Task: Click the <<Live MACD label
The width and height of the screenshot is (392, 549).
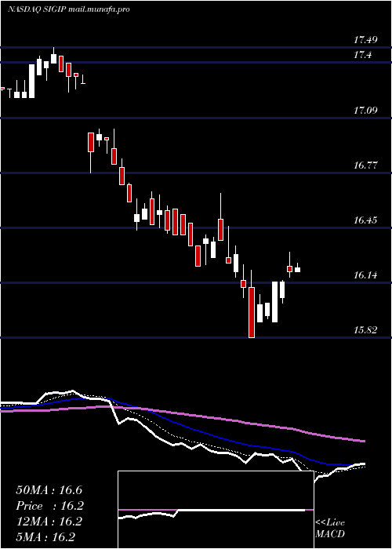Action: pos(330,529)
